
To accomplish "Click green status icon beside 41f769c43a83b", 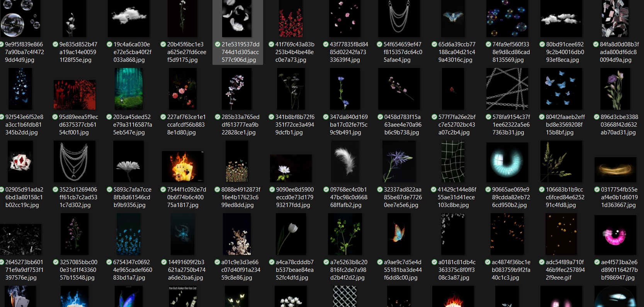I will point(272,44).
